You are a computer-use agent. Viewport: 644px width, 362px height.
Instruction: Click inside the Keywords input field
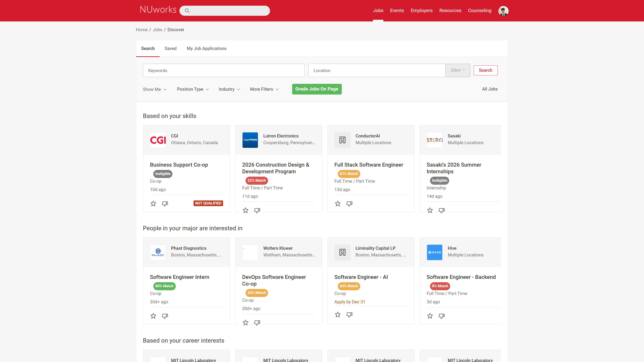[x=224, y=70]
